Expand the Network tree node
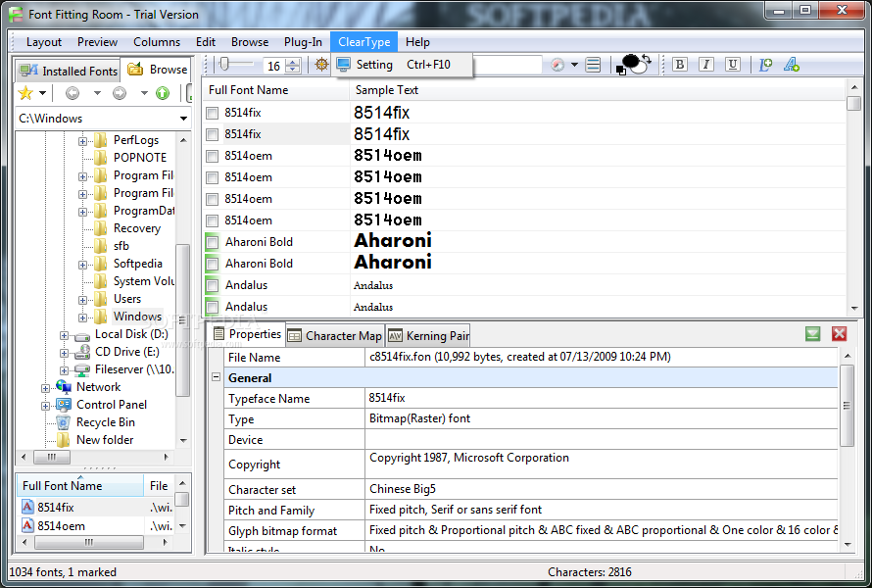Viewport: 872px width, 588px height. (46, 388)
